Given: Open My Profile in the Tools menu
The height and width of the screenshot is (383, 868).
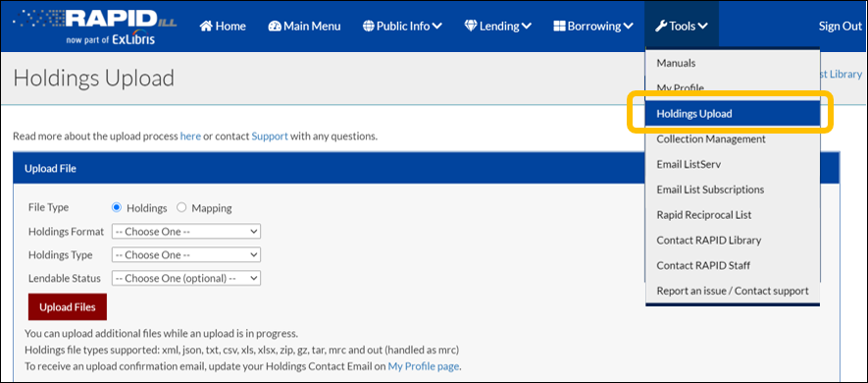Looking at the screenshot, I should point(733,87).
